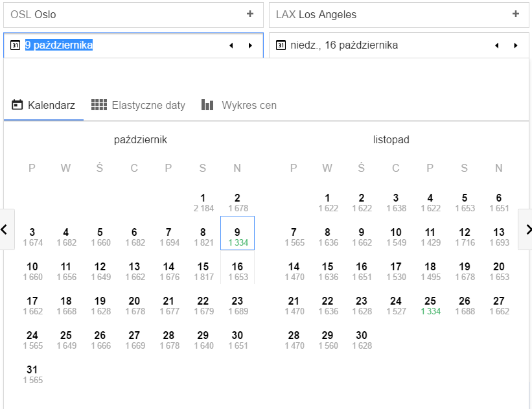The image size is (532, 409).
Task: Select October 24 priced 1 565
Action: tap(32, 340)
